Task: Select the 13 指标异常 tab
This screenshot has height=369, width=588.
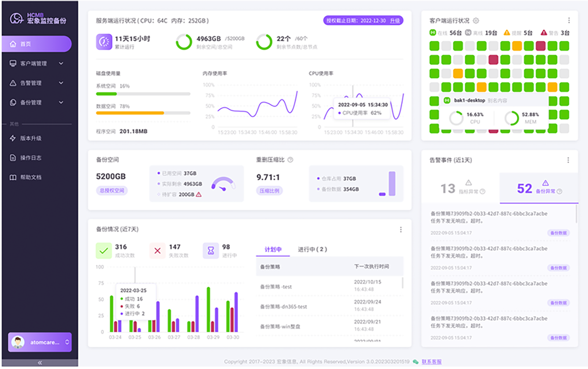Action: tap(461, 188)
